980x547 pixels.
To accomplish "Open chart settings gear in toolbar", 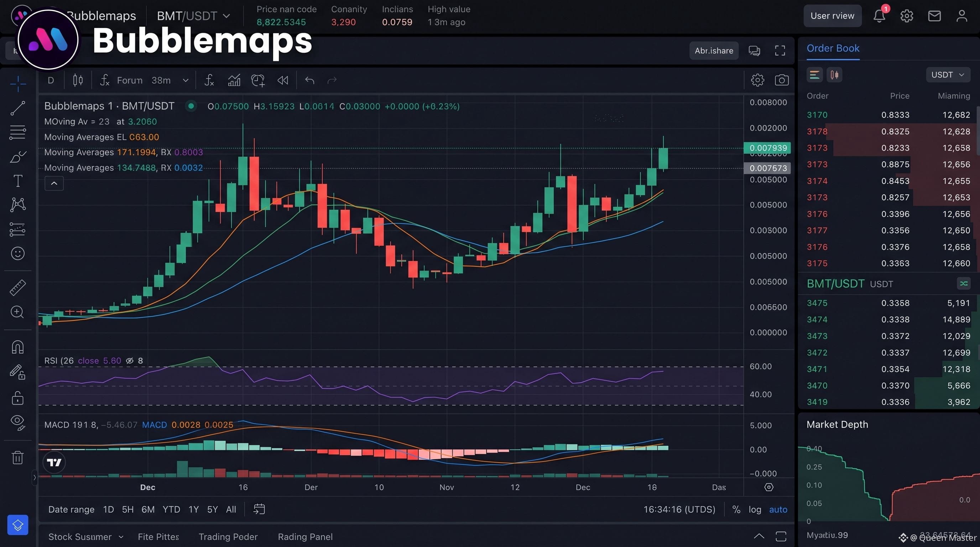I will pyautogui.click(x=757, y=80).
